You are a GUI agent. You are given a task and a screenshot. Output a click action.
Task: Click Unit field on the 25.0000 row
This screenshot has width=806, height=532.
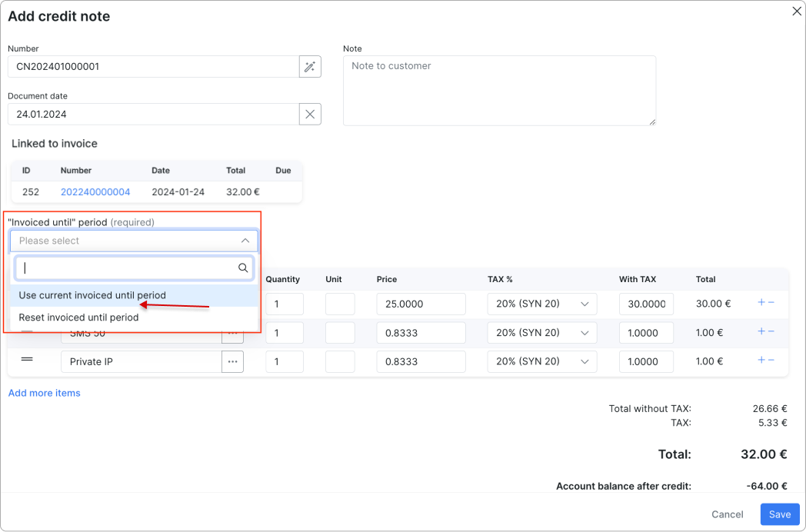point(340,304)
